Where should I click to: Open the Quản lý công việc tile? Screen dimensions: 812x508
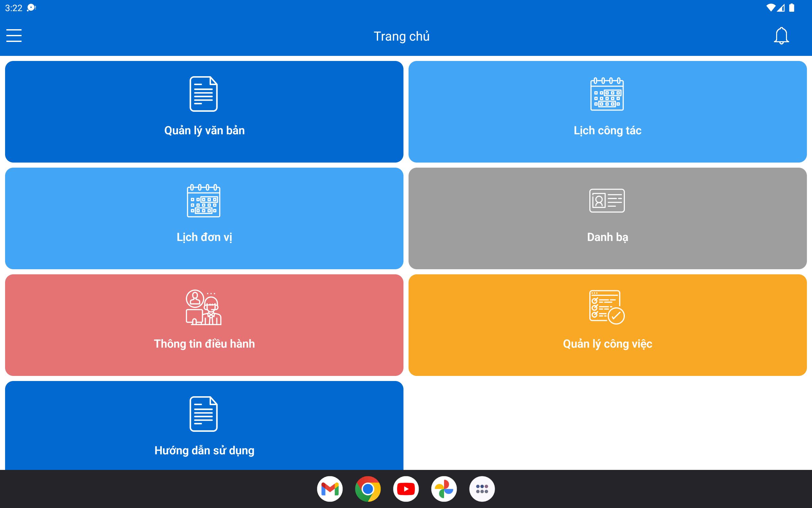tap(607, 325)
